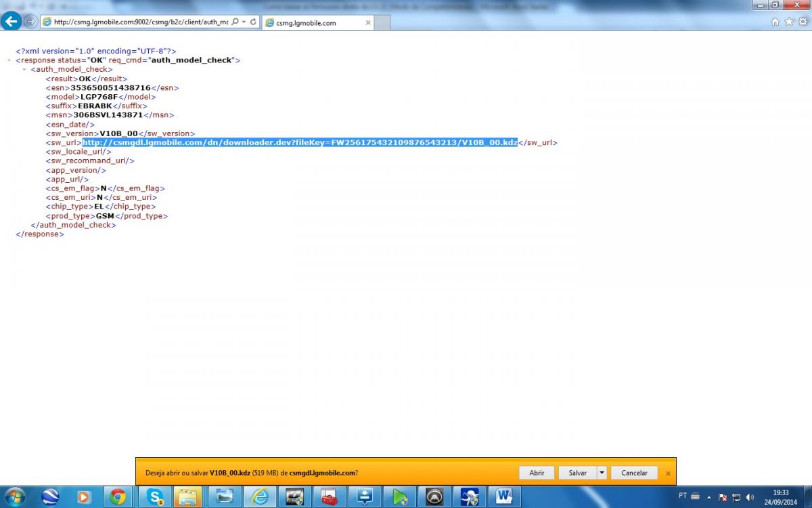Click the suffix value EBRABK
The image size is (812, 508).
[95, 106]
